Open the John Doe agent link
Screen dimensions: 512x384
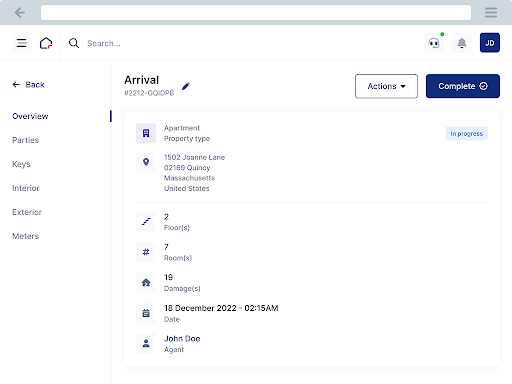[182, 339]
